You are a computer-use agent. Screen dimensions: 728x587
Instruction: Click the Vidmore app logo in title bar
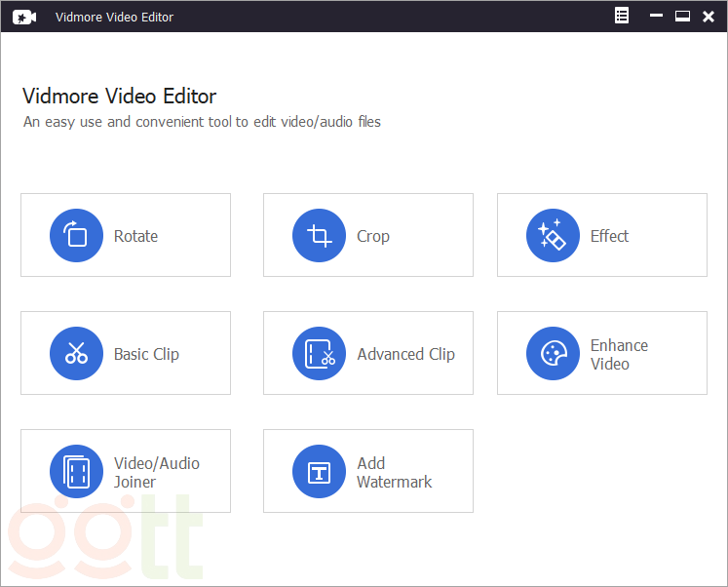coord(24,17)
